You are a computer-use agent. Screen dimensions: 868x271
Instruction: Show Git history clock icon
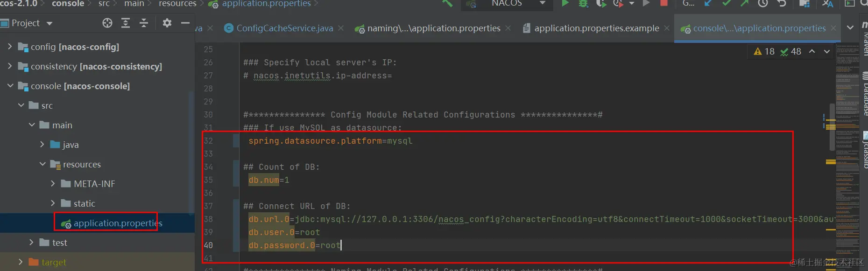coord(763,3)
